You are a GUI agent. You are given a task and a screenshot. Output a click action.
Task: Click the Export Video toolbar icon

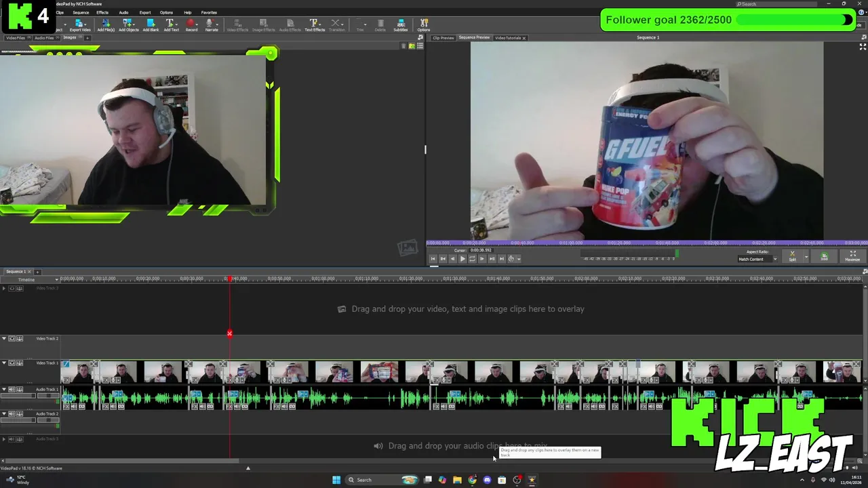(79, 26)
